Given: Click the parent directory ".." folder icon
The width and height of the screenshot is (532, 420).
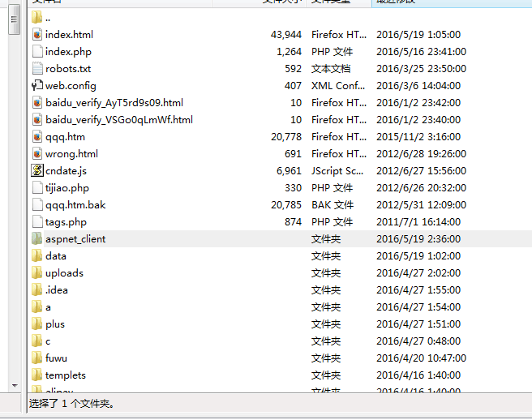Looking at the screenshot, I should click(36, 18).
